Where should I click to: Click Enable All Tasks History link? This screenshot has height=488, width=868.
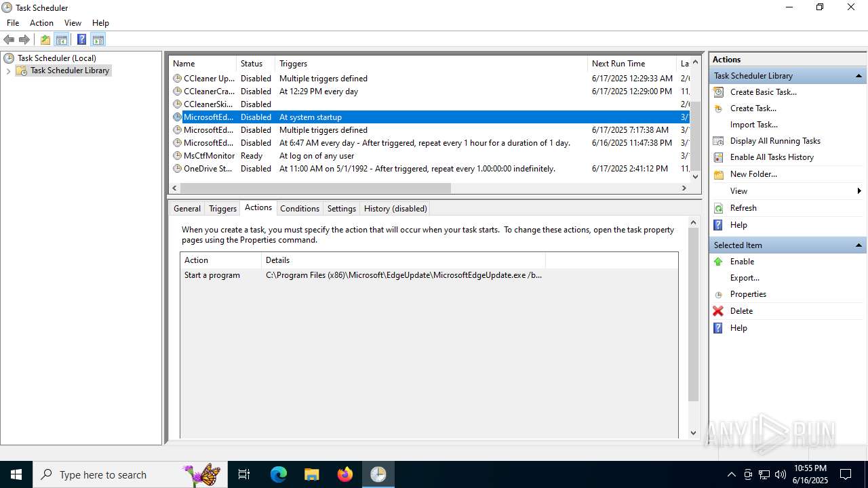(772, 157)
